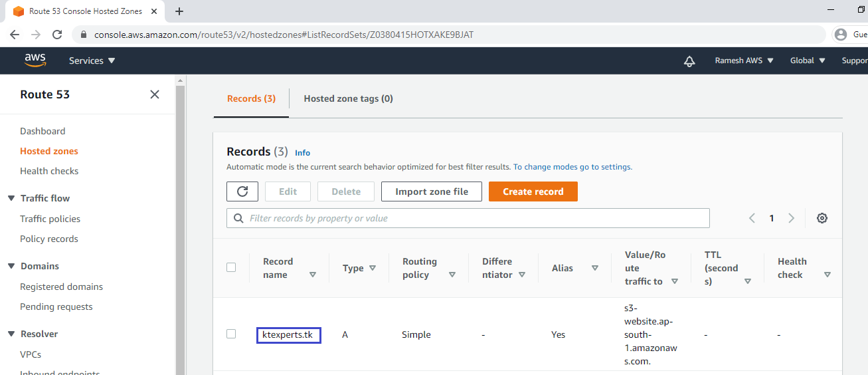Open the Support menu in top bar
This screenshot has height=375, width=868.
coord(855,61)
